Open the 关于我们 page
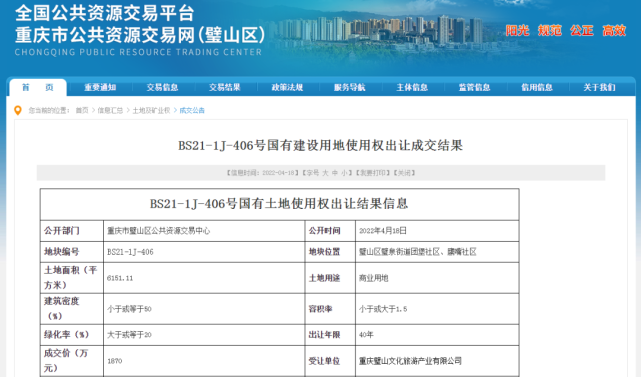This screenshot has height=377, width=641. point(599,88)
